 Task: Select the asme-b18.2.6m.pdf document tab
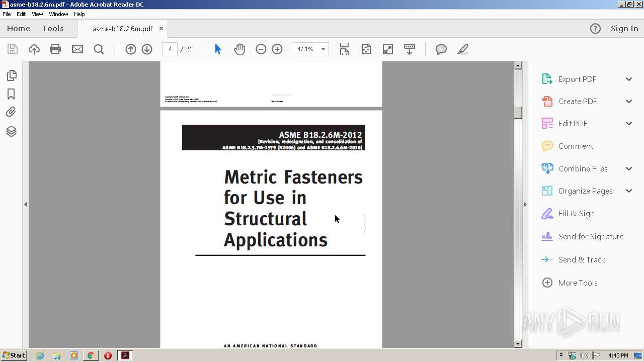coord(122,29)
